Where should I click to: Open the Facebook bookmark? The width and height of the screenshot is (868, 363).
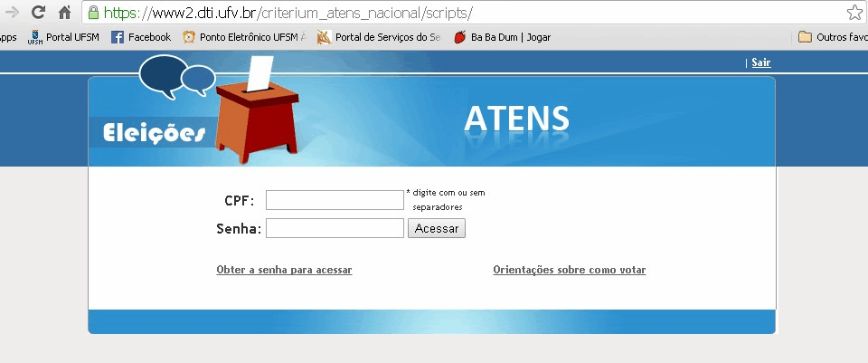tap(141, 37)
